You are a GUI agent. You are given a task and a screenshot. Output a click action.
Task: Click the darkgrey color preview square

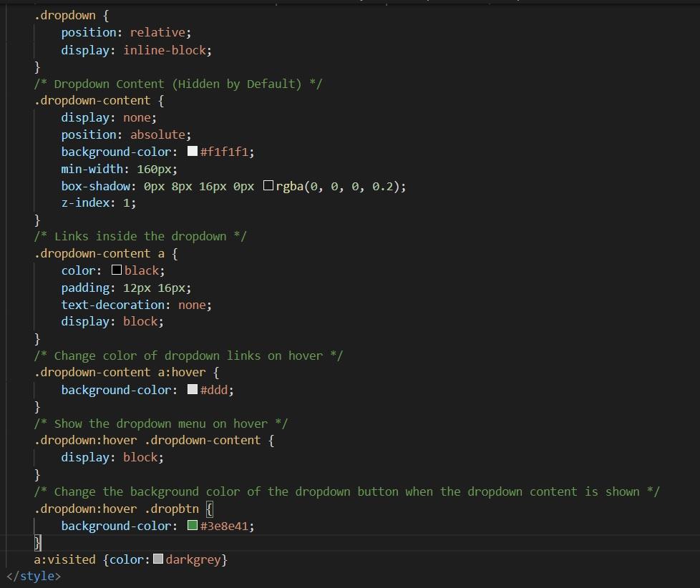click(x=158, y=559)
